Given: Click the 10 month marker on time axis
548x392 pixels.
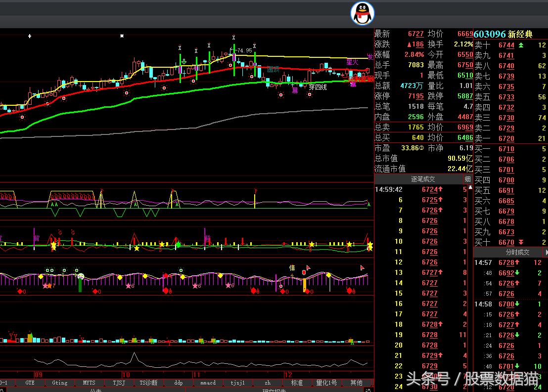Looking at the screenshot, I should pos(126,375).
